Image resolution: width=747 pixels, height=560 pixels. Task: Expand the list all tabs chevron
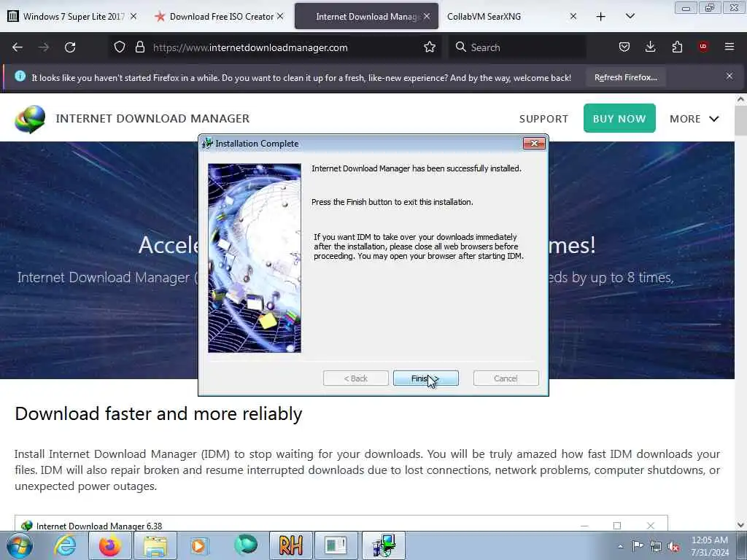point(630,17)
